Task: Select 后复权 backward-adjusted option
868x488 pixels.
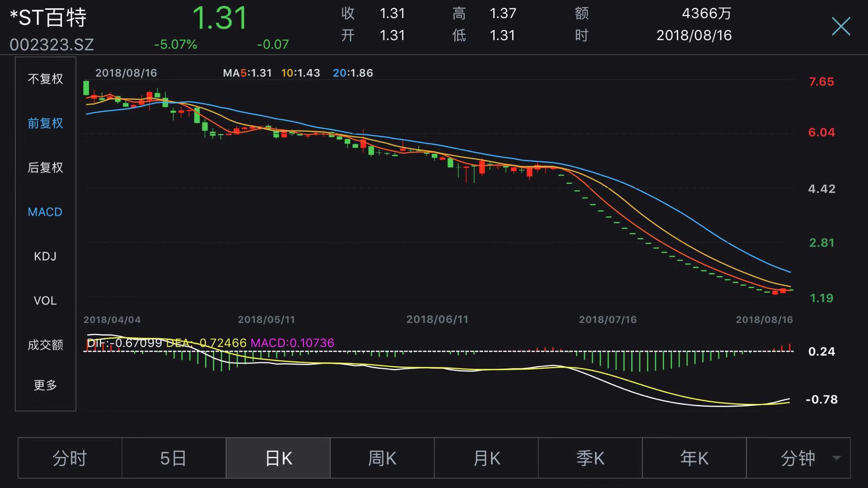Action: tap(45, 168)
